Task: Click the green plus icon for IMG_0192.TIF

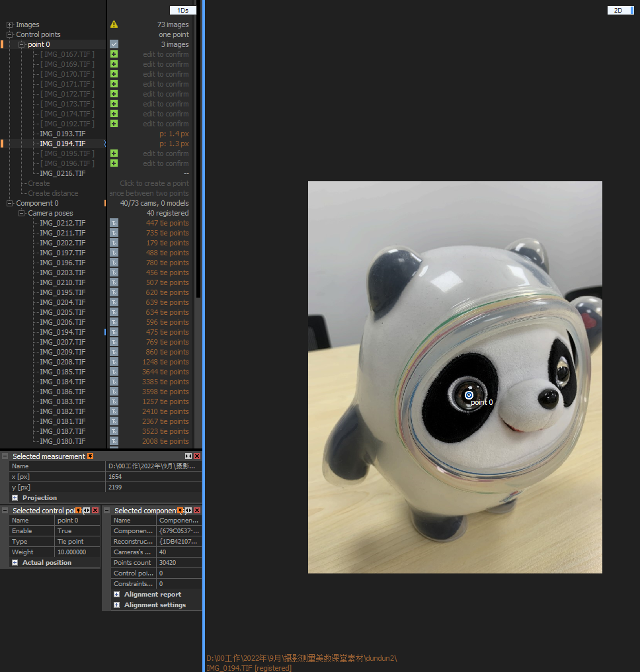Action: (114, 124)
